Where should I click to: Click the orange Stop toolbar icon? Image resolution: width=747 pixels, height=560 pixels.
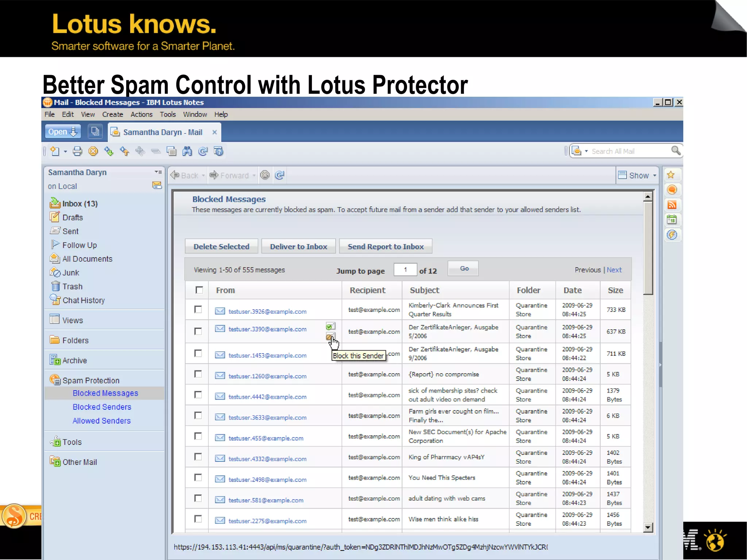[x=93, y=151]
